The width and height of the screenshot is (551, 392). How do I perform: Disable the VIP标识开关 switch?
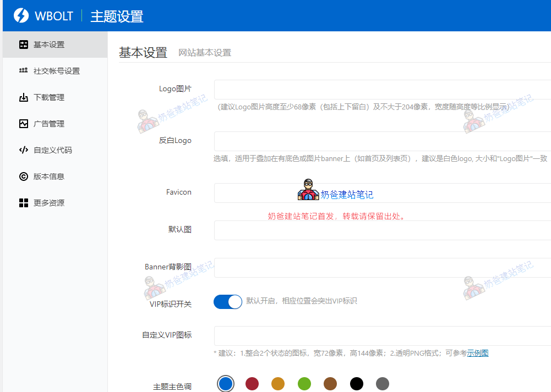click(227, 301)
